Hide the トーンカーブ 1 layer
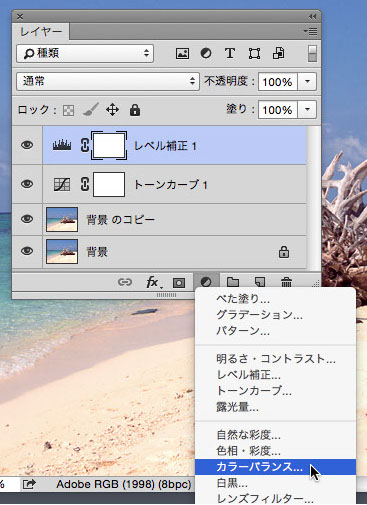This screenshot has width=367, height=505. 27,184
